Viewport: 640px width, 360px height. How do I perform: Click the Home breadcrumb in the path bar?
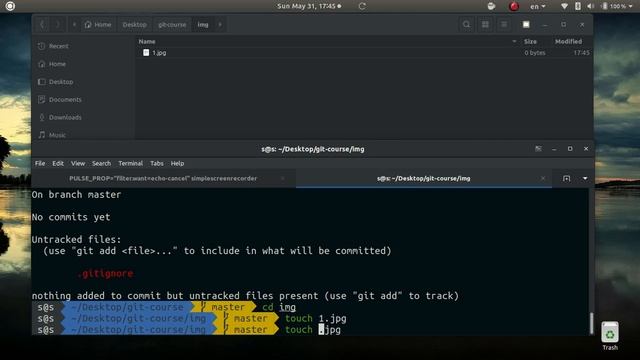(x=98, y=24)
